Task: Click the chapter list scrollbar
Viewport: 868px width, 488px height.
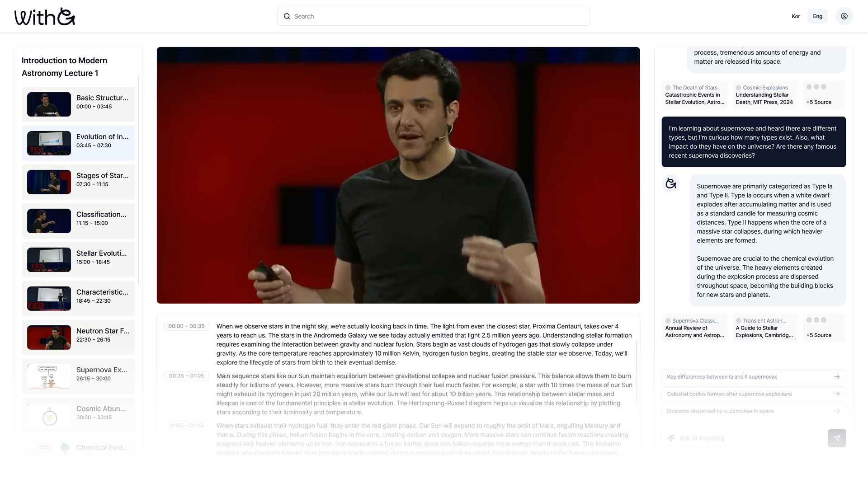Action: click(138, 181)
